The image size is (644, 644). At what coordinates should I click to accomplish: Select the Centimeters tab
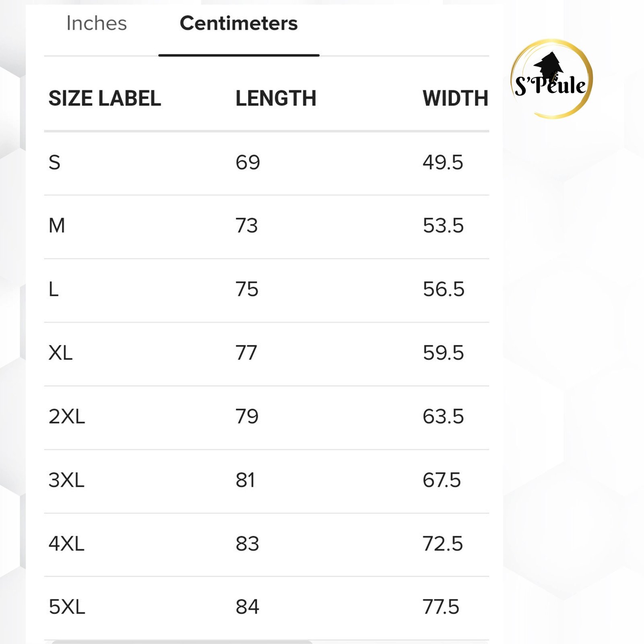pos(239,23)
